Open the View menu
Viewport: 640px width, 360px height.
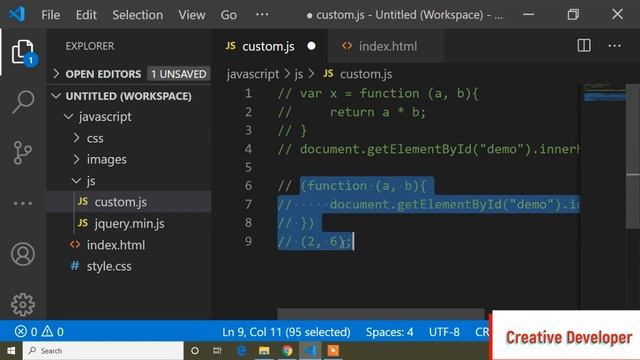coord(191,15)
